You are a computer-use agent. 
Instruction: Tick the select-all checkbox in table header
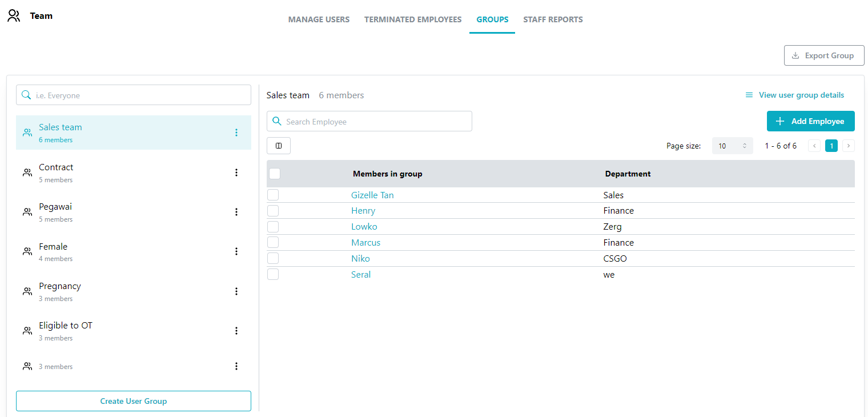(x=275, y=174)
